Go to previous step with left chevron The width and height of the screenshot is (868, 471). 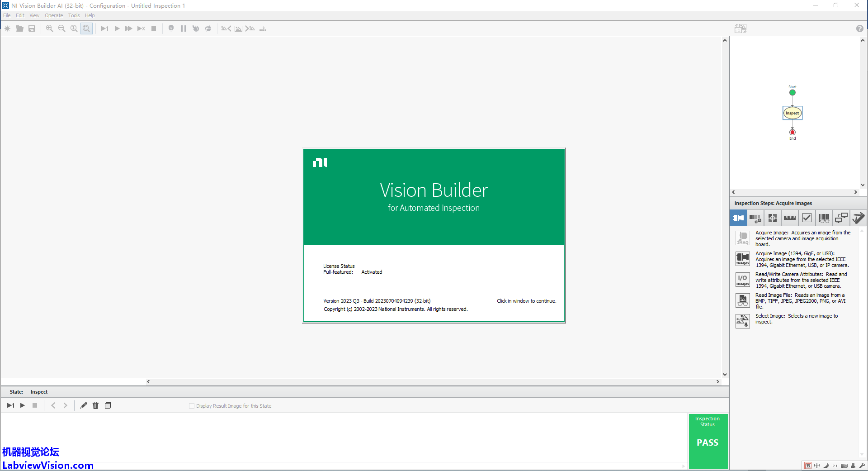coord(53,405)
